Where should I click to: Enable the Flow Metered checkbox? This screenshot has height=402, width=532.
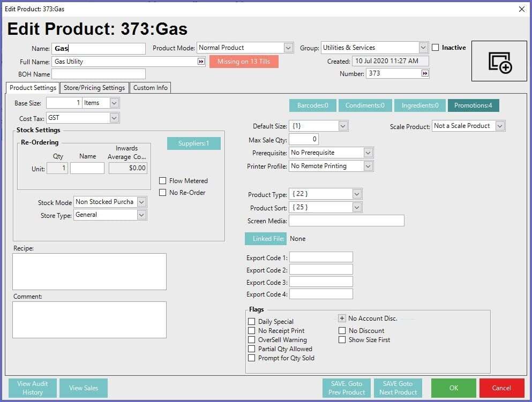click(x=163, y=181)
